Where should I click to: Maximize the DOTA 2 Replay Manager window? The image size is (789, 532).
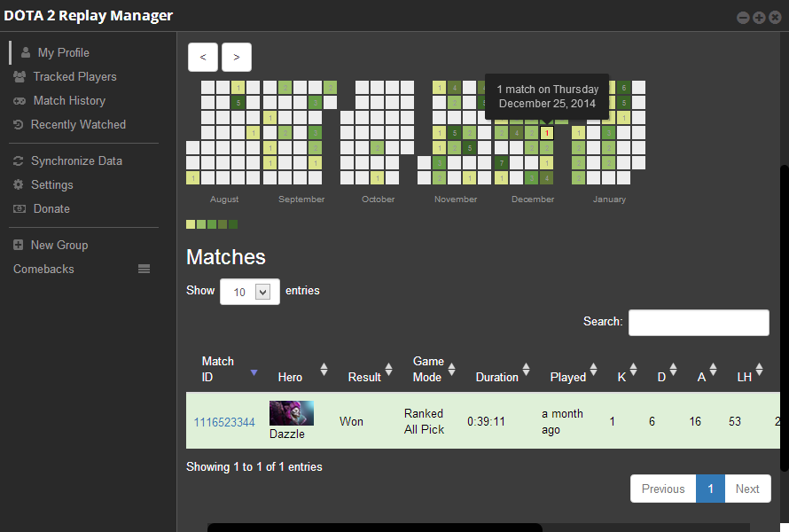pos(760,18)
